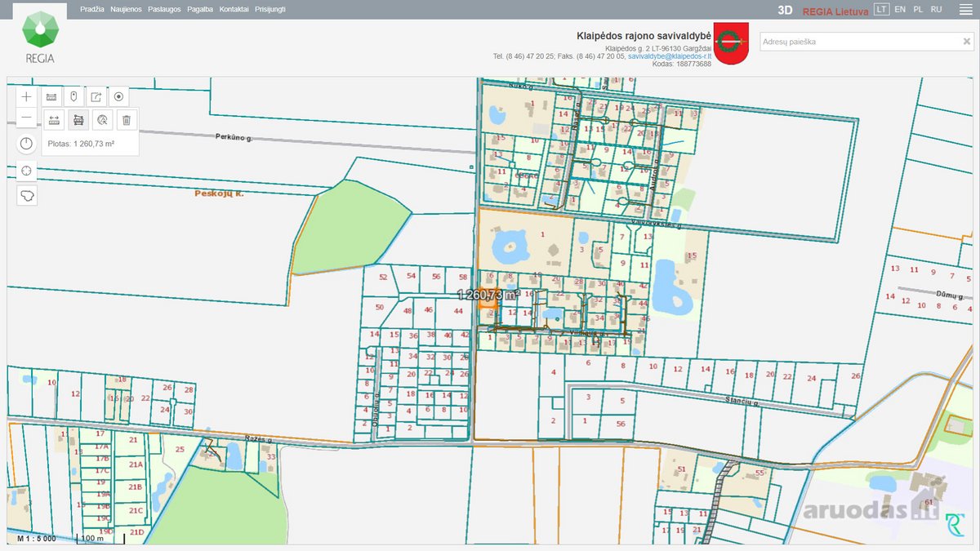
Task: Delete measurements with the trash icon
Action: [x=127, y=120]
